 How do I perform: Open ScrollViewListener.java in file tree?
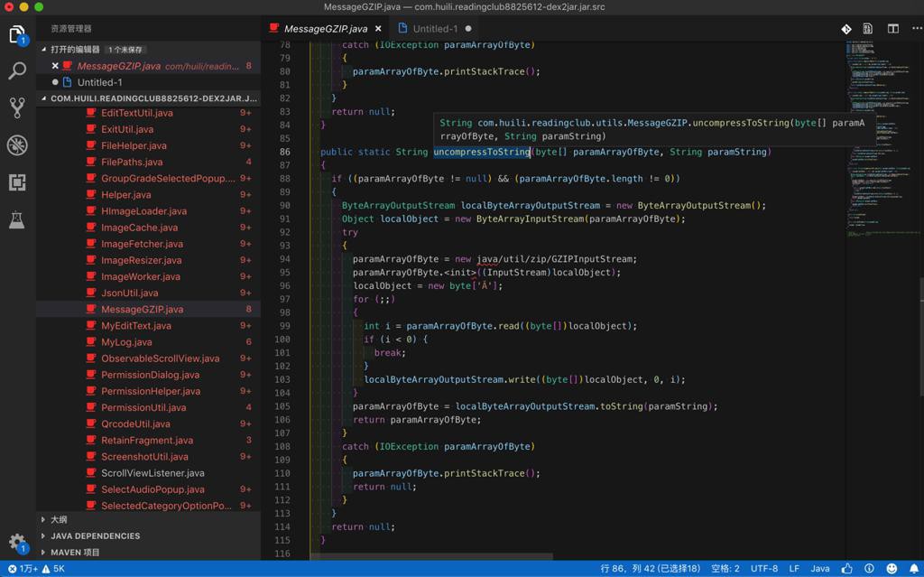[x=149, y=473]
